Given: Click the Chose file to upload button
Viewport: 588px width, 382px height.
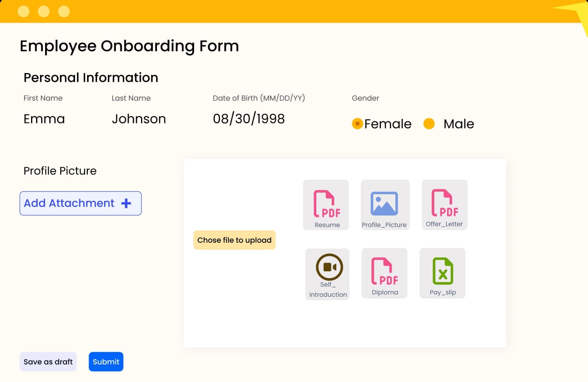Looking at the screenshot, I should click(x=234, y=240).
